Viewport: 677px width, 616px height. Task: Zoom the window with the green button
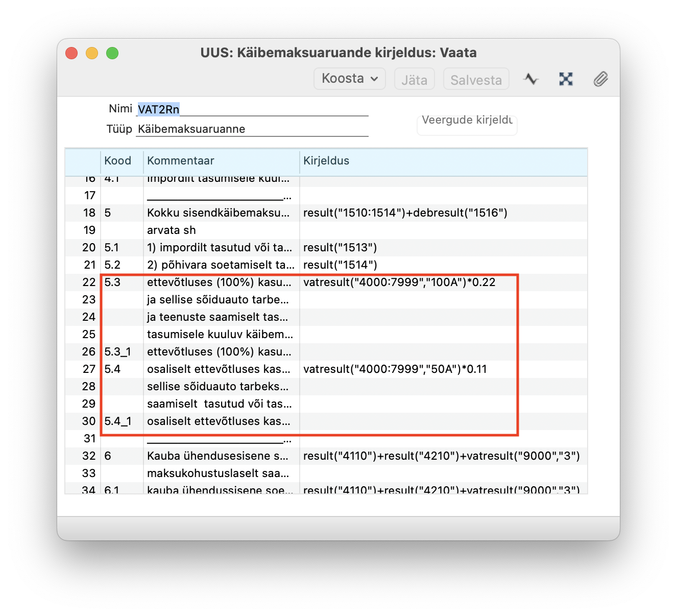(112, 53)
